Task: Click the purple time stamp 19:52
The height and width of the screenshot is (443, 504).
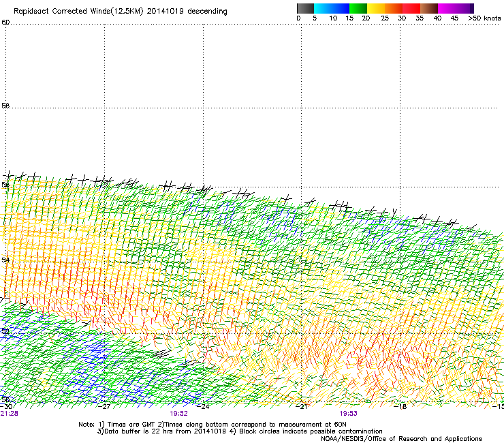Action: pos(178,414)
